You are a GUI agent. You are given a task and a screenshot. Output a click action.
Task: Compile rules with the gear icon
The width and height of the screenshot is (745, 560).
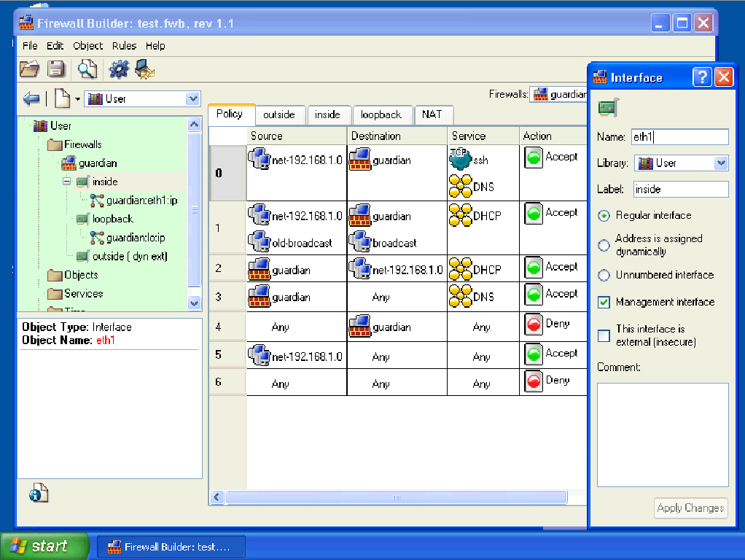pos(118,69)
